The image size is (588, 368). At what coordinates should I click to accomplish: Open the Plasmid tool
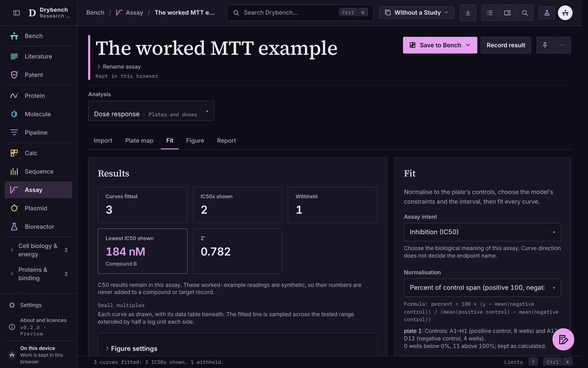tap(38, 208)
